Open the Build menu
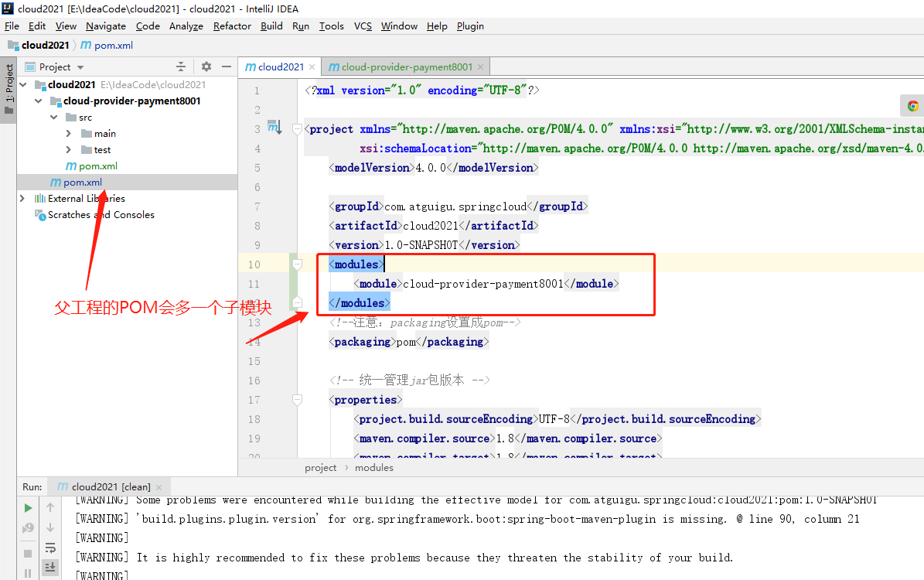This screenshot has width=924, height=580. click(x=271, y=26)
